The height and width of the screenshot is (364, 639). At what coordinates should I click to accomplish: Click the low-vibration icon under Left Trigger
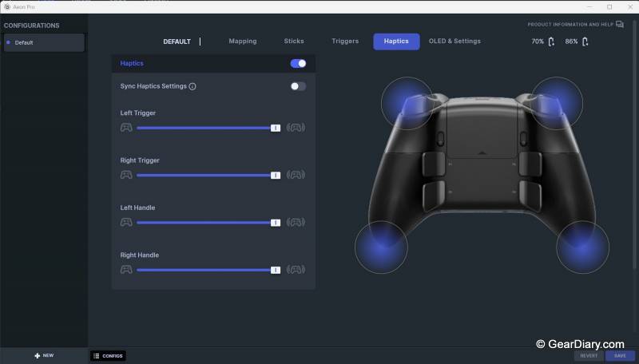126,128
